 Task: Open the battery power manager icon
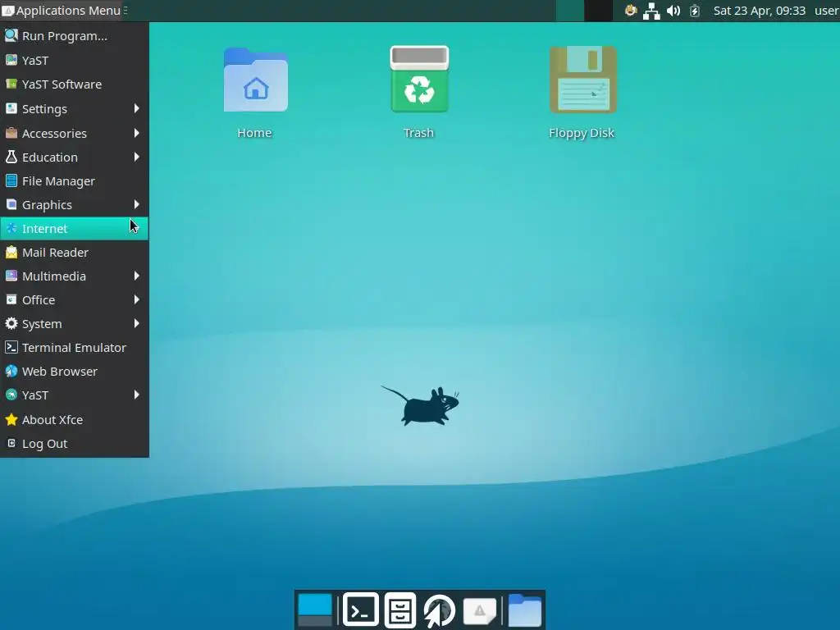pos(695,11)
